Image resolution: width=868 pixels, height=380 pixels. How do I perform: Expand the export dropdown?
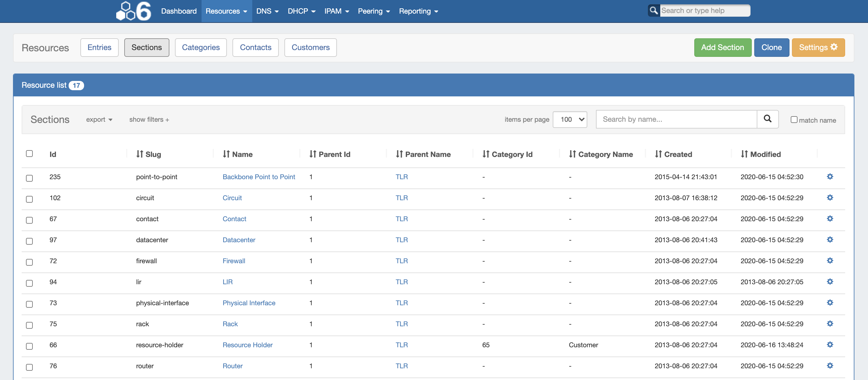(x=99, y=119)
